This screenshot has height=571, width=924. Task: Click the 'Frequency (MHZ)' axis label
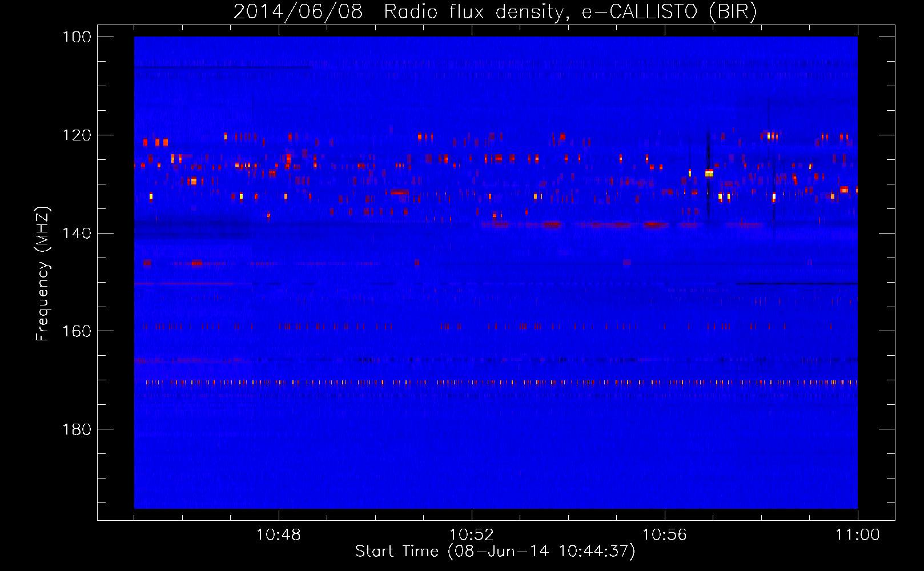(43, 274)
